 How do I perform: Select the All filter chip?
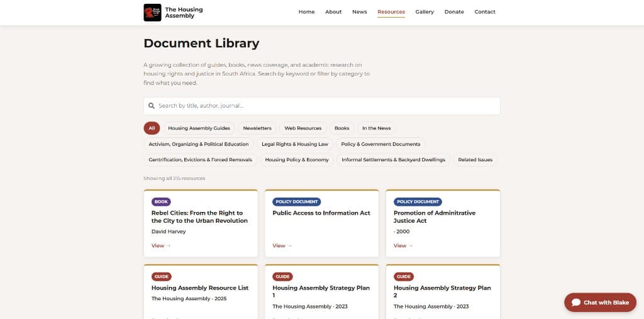point(152,128)
